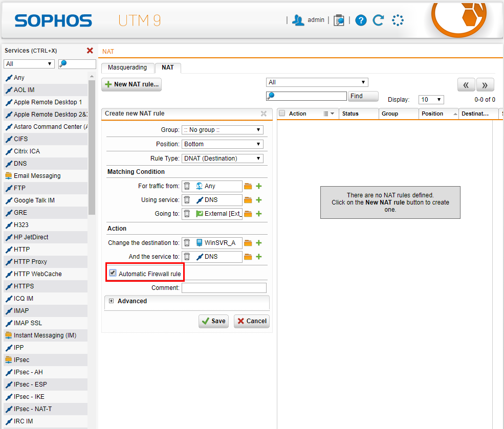Open folder icon for For traffic from
This screenshot has height=429, width=504.
[248, 186]
